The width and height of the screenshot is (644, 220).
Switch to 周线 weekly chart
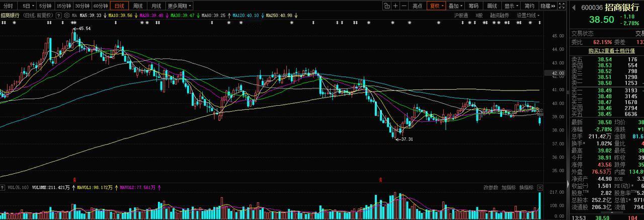[x=138, y=6]
